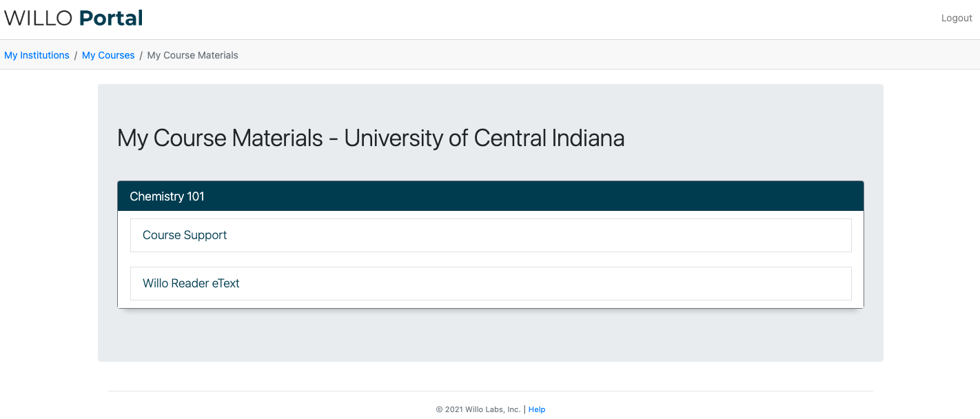Select My Course Materials breadcrumb text
Image resolution: width=980 pixels, height=419 pixels.
click(x=193, y=55)
